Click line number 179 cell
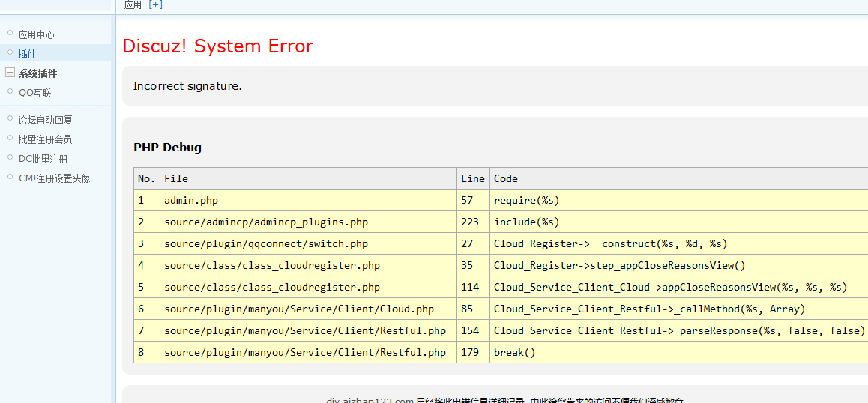This screenshot has height=403, width=868. click(473, 352)
